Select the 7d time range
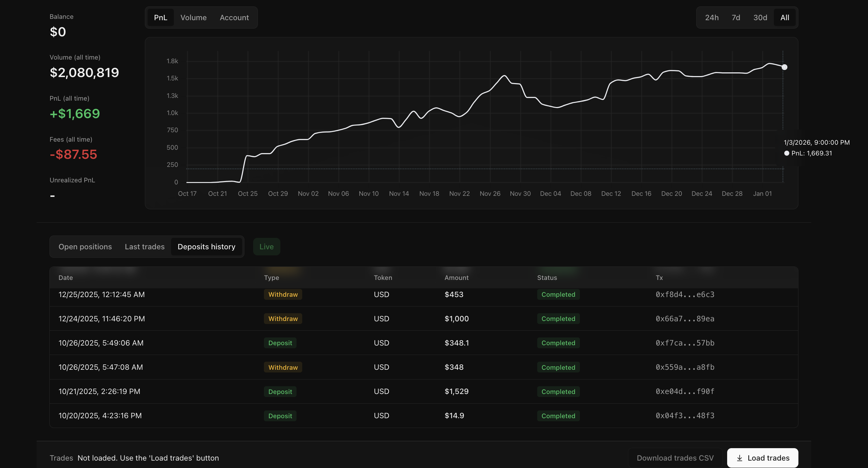The height and width of the screenshot is (468, 868). 736,17
